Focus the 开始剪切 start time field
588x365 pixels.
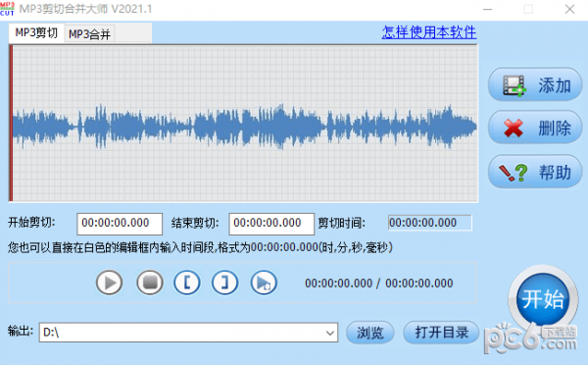coord(120,224)
